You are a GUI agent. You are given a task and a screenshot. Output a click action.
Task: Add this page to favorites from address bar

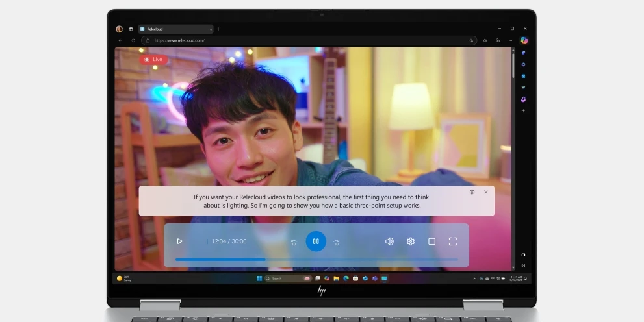[471, 40]
